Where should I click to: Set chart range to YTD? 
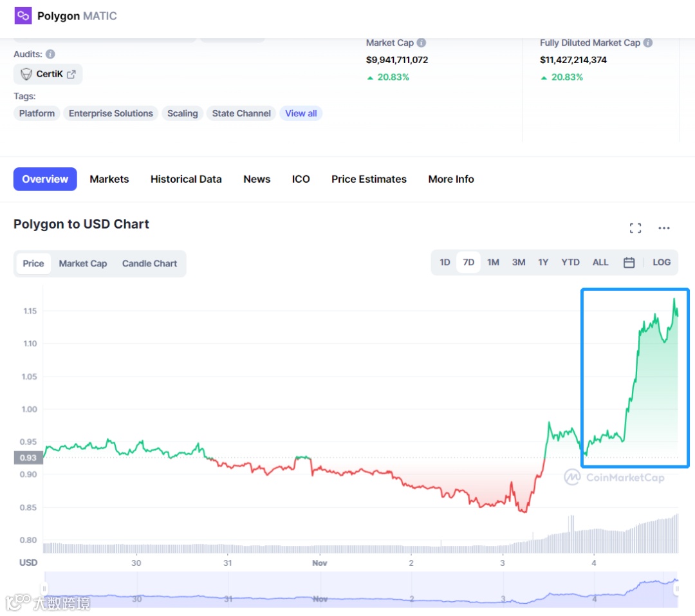click(x=570, y=263)
